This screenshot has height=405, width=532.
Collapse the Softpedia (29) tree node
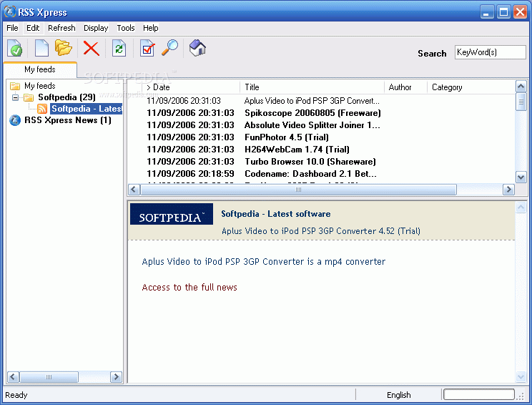pos(15,97)
